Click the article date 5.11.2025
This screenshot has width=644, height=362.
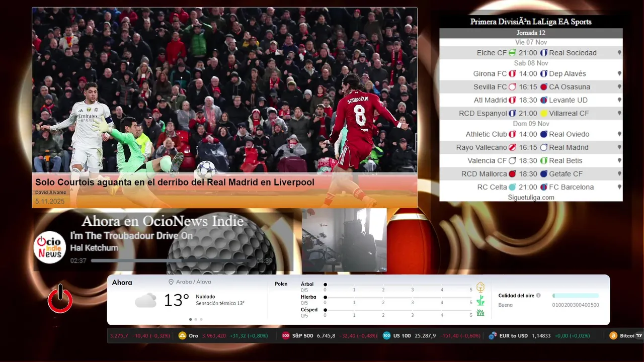(x=50, y=202)
